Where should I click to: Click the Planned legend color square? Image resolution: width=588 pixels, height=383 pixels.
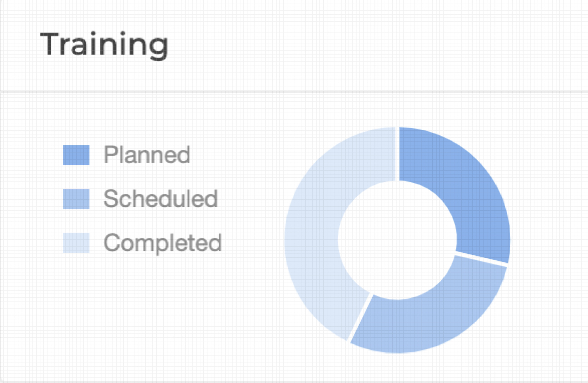(76, 155)
